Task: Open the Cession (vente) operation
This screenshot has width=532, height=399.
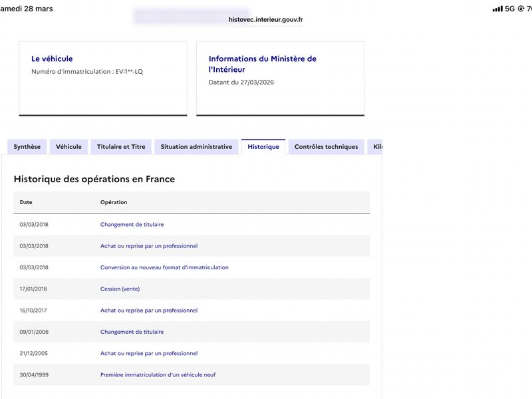Action: click(120, 289)
